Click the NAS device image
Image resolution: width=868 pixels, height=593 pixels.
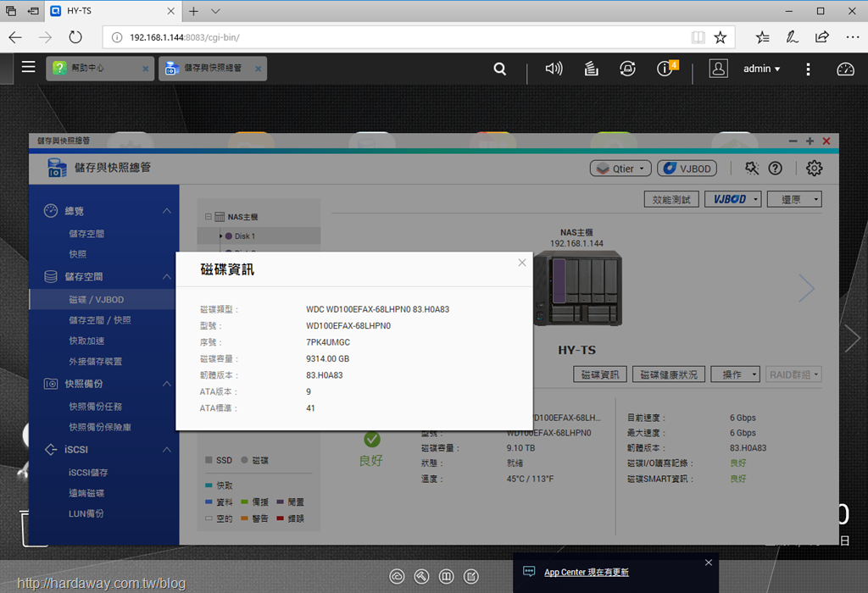(x=577, y=288)
